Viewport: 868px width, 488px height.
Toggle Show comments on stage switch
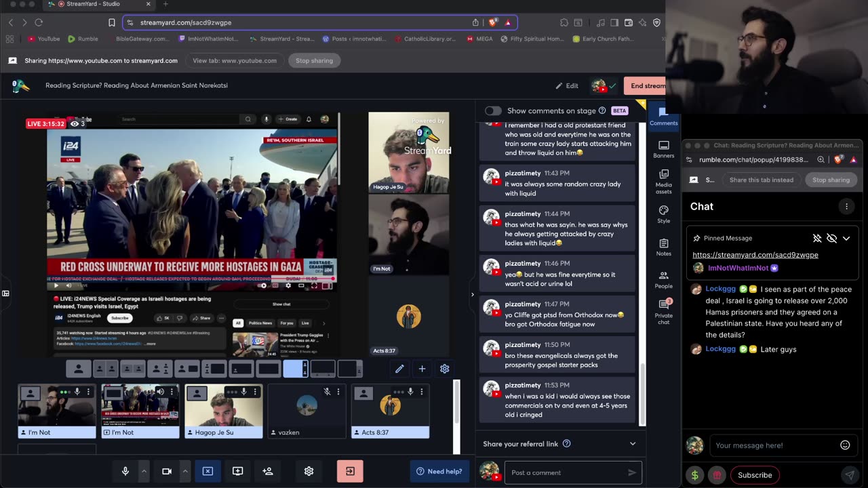(493, 110)
